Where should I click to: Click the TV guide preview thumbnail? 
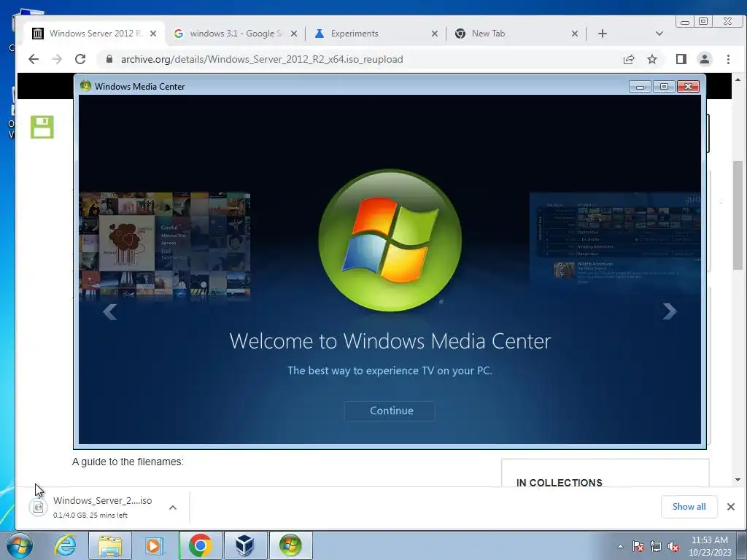615,238
